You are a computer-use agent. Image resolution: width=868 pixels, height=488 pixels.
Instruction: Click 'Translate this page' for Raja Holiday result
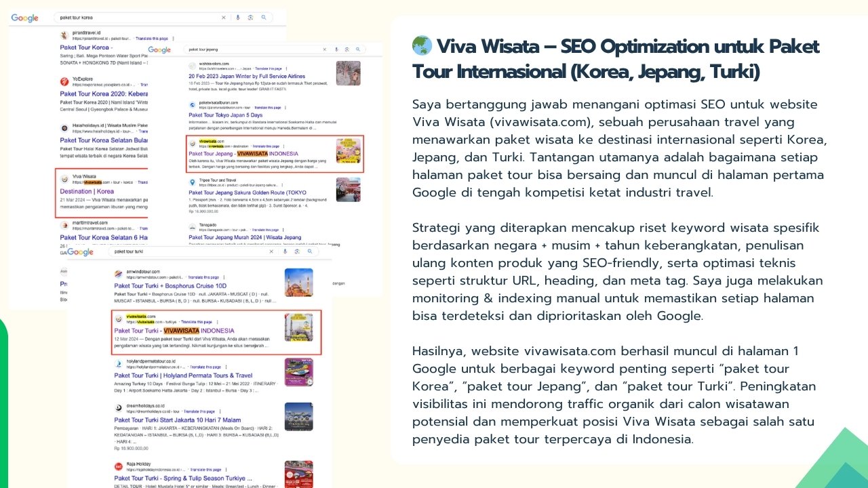[x=206, y=470]
